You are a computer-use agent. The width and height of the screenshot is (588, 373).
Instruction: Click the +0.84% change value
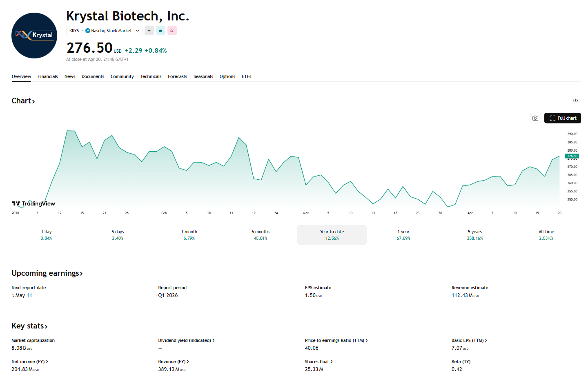point(156,51)
